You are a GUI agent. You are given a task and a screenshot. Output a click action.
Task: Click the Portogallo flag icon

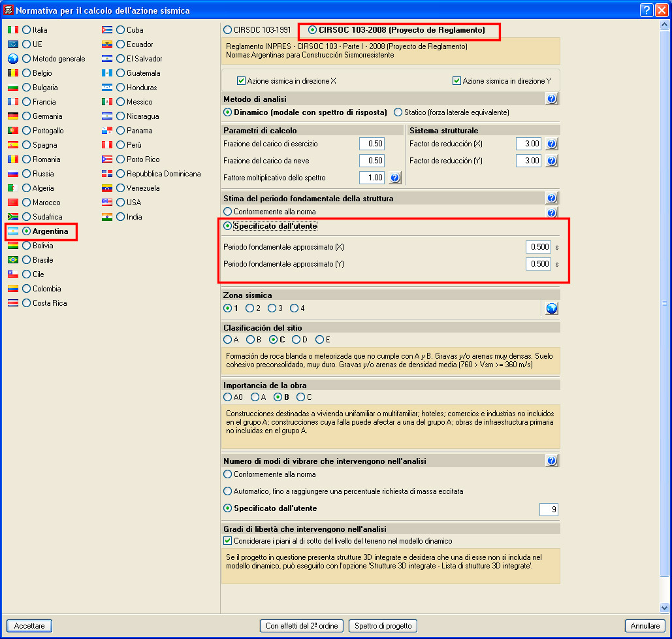click(13, 131)
